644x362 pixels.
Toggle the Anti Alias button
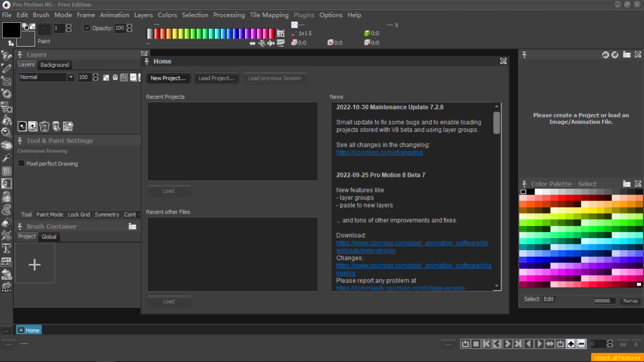click(x=6, y=262)
